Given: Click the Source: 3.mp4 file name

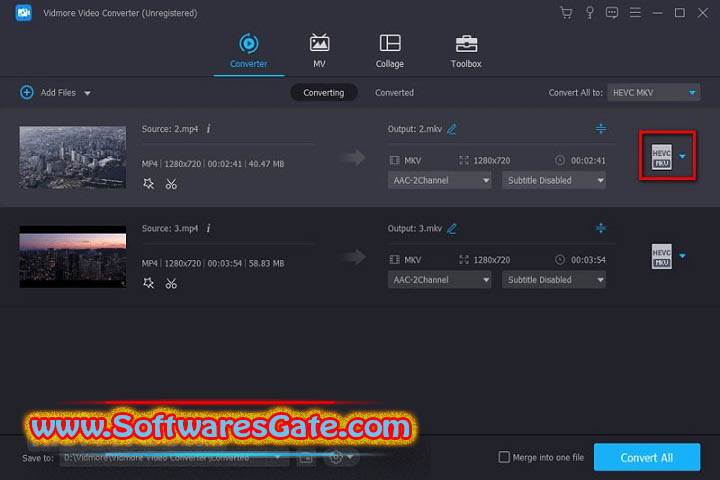Looking at the screenshot, I should tap(170, 228).
